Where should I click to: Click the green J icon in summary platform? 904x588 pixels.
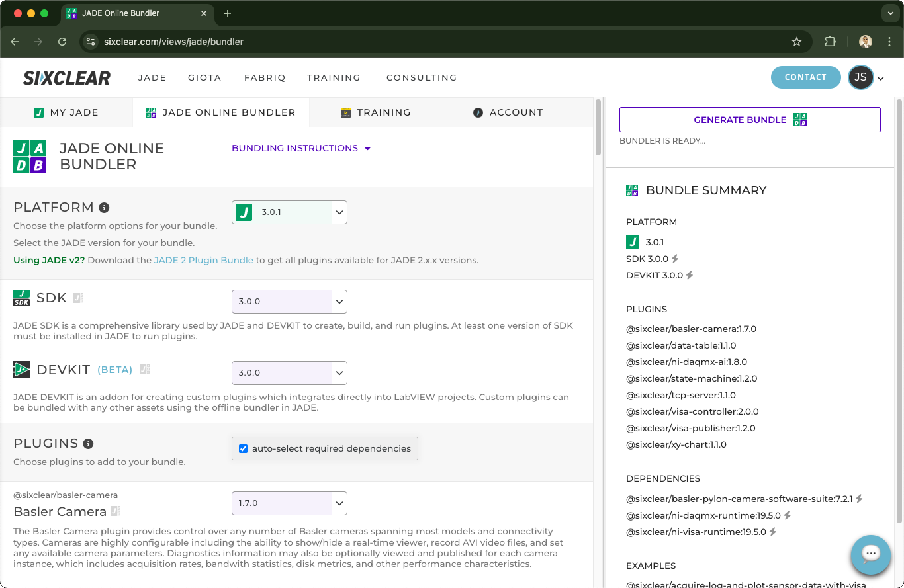[x=633, y=242]
